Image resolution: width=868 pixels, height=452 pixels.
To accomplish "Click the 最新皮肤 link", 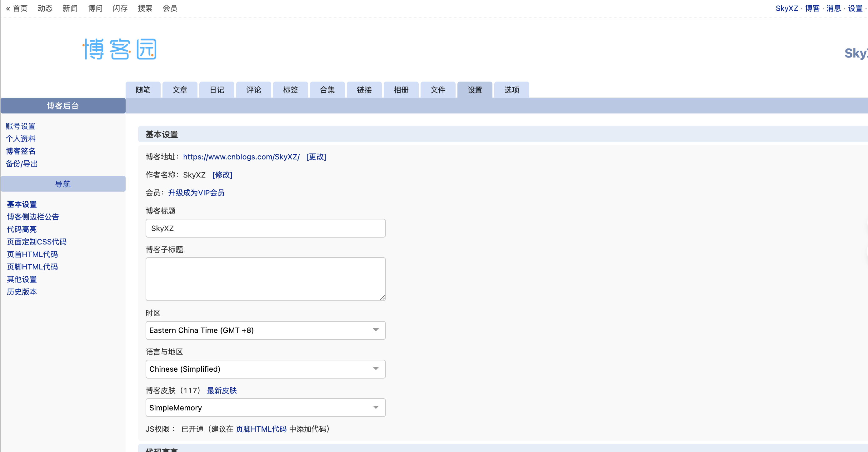I will [x=222, y=390].
